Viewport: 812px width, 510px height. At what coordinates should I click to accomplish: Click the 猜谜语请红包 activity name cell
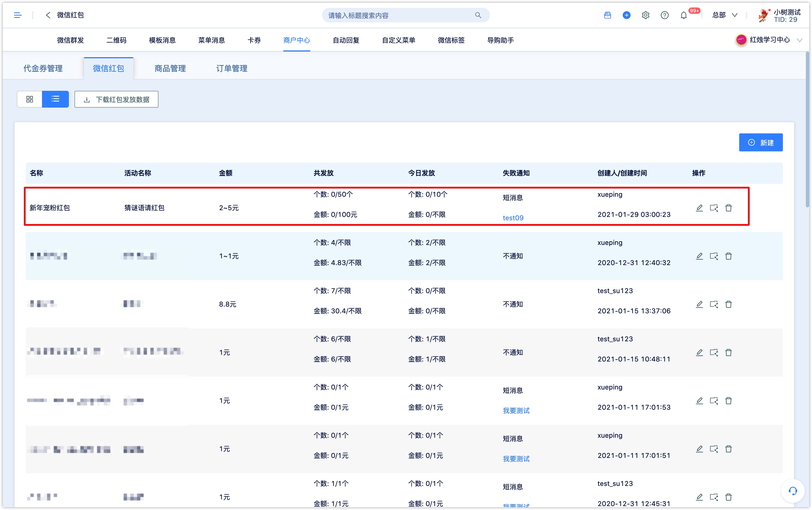click(x=144, y=208)
